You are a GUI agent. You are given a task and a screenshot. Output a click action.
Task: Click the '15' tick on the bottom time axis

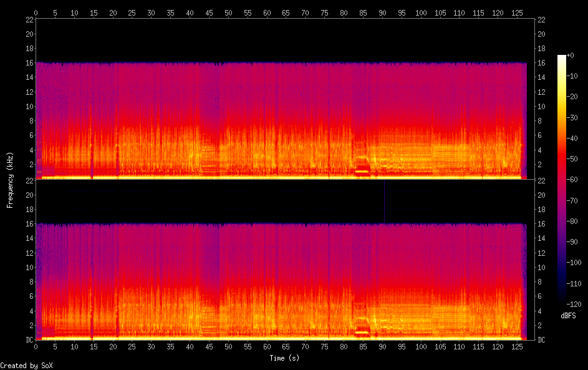[94, 347]
